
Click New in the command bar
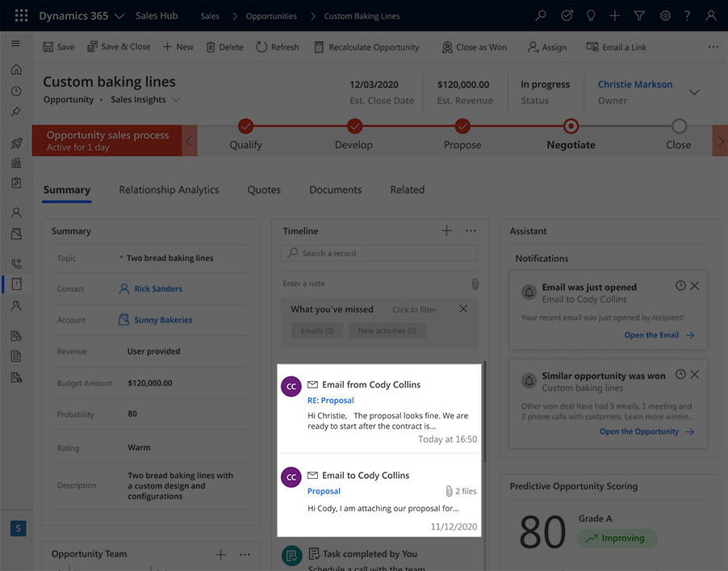[x=178, y=47]
